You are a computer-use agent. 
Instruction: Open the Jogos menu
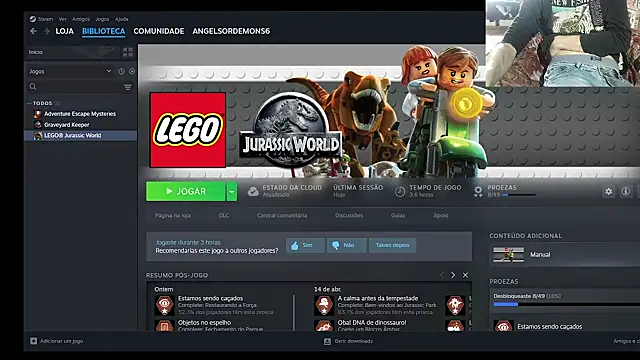[102, 19]
